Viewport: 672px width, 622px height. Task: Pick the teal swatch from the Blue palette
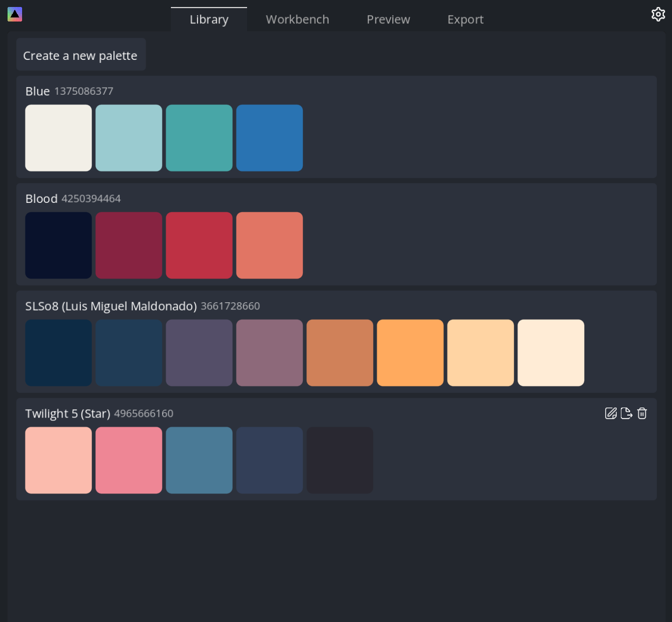199,138
